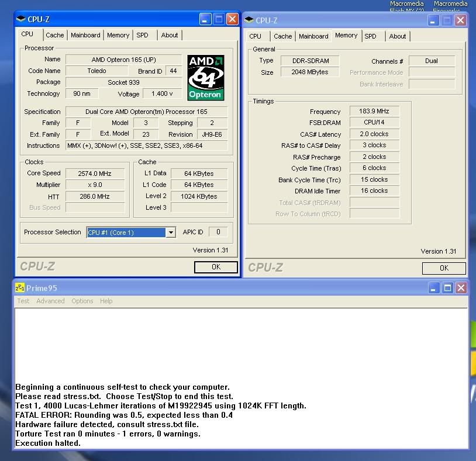The image size is (476, 461).
Task: Click the Bank Cycle Time 15 clocks value
Action: [x=374, y=179]
